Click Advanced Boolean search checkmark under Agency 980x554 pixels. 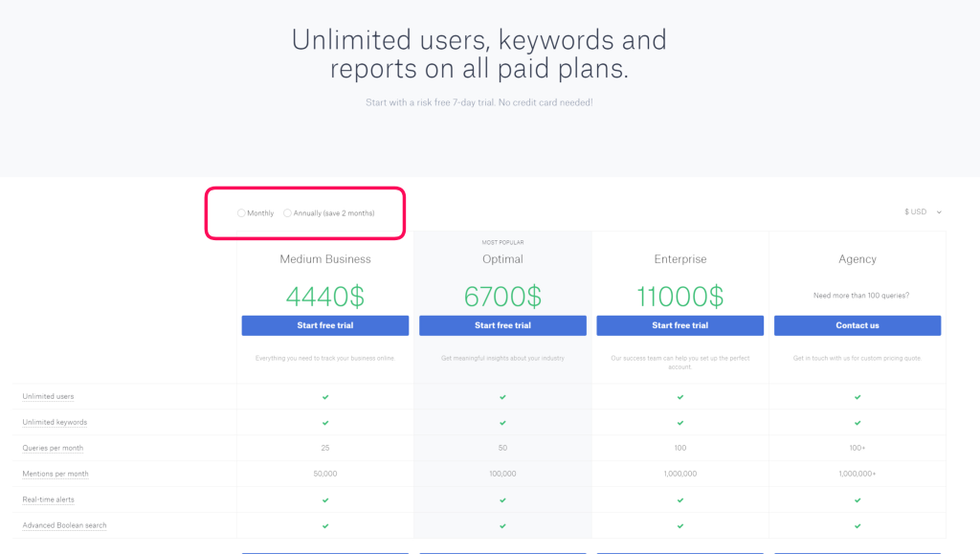(x=857, y=526)
